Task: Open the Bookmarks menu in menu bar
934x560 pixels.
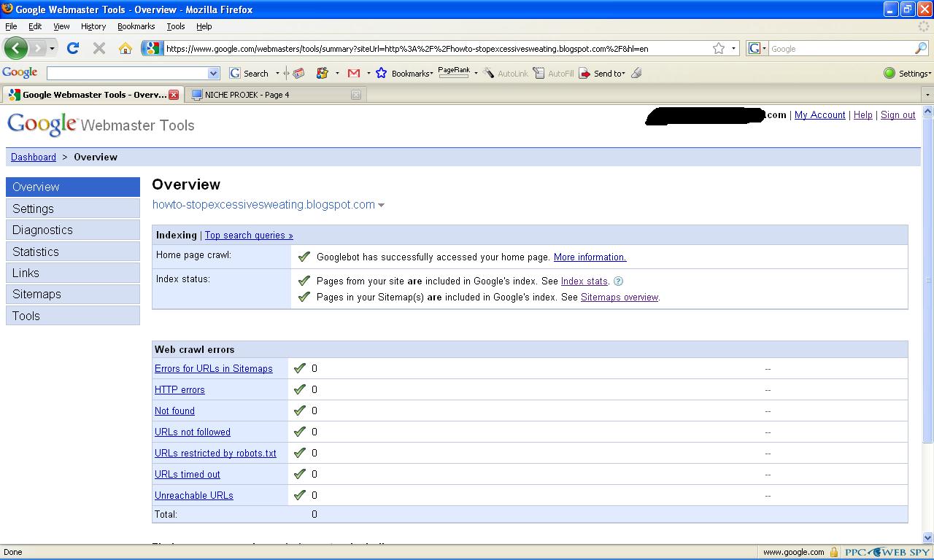Action: point(136,26)
